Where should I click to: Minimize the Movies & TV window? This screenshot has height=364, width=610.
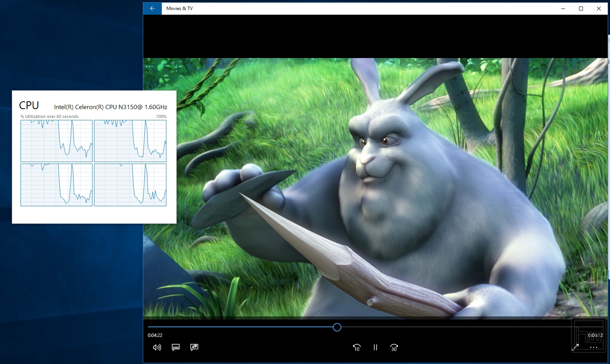563,9
